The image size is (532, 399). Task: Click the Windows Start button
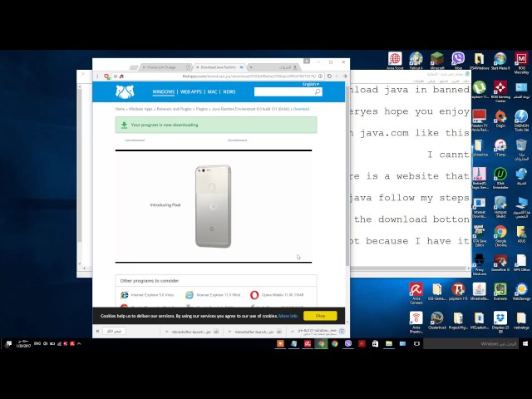click(x=525, y=343)
